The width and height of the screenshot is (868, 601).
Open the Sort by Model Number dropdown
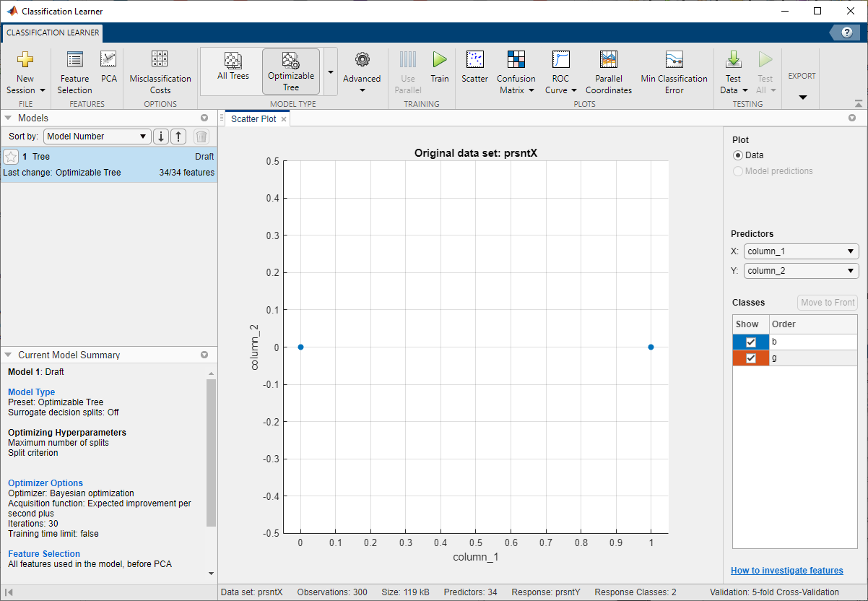tap(97, 137)
